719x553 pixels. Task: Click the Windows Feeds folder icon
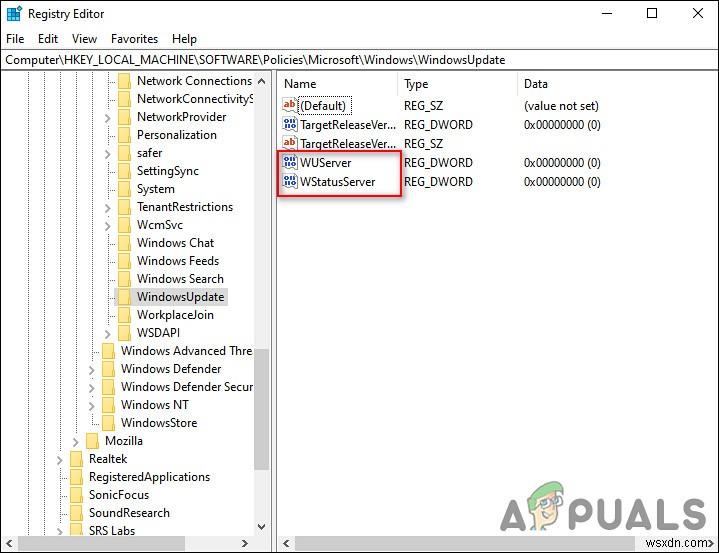[124, 261]
